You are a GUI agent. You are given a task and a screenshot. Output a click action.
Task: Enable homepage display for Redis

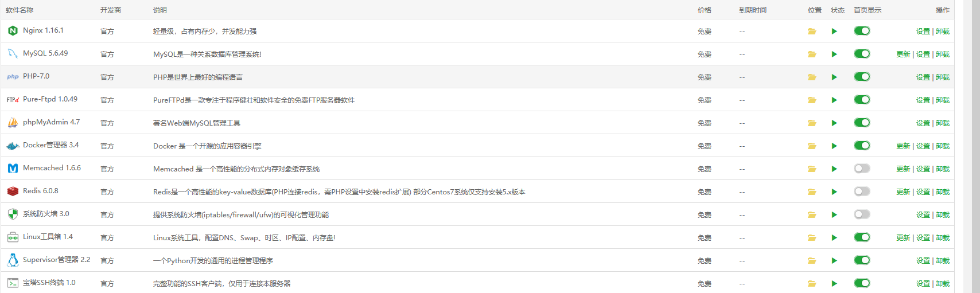click(x=862, y=192)
